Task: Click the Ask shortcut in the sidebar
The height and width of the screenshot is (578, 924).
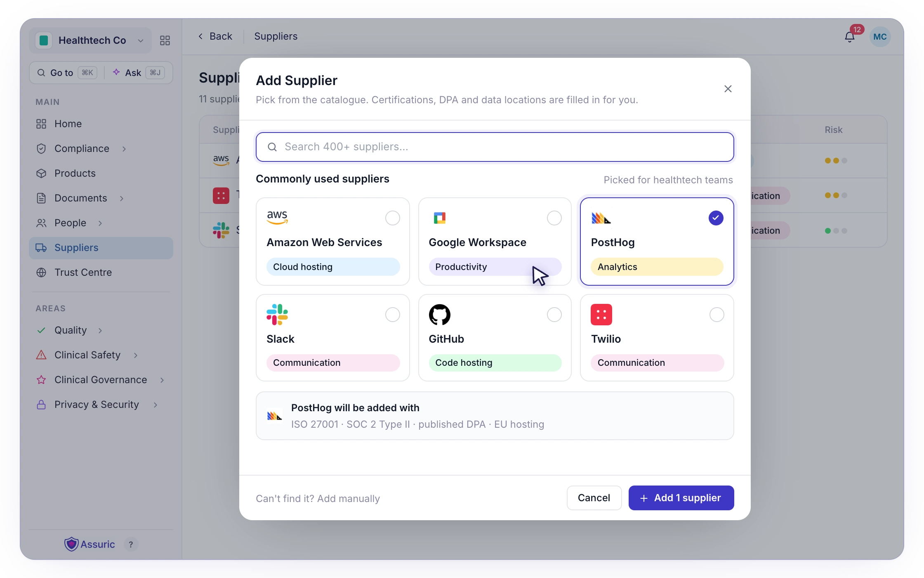Action: [x=139, y=73]
